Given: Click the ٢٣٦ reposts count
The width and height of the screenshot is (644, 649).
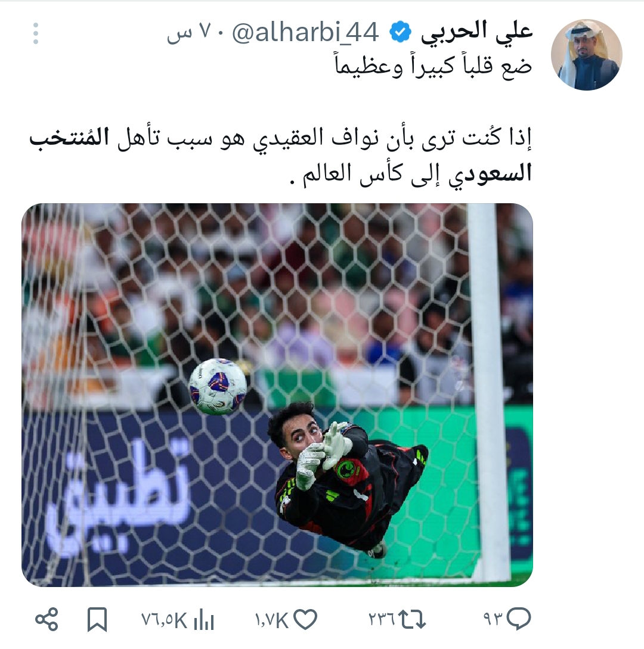Looking at the screenshot, I should tap(382, 620).
